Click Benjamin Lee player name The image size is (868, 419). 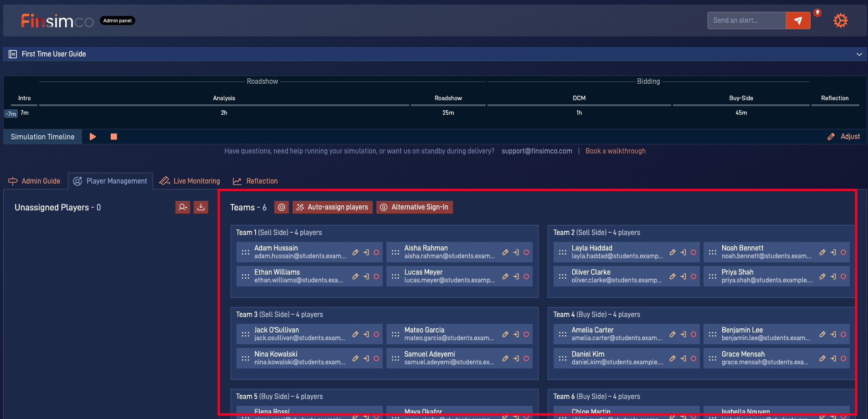pos(742,330)
